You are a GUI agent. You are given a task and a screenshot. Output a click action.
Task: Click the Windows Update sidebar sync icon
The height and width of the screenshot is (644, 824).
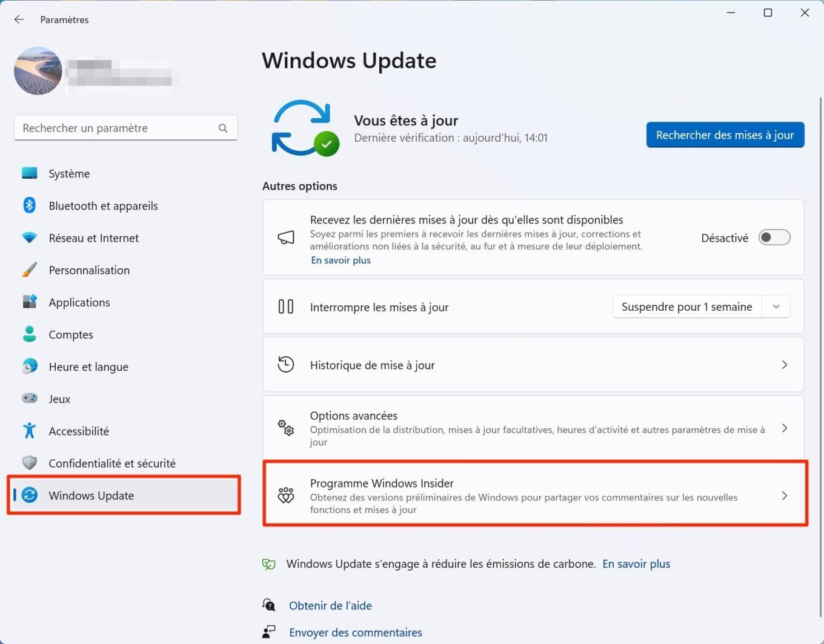click(x=29, y=495)
